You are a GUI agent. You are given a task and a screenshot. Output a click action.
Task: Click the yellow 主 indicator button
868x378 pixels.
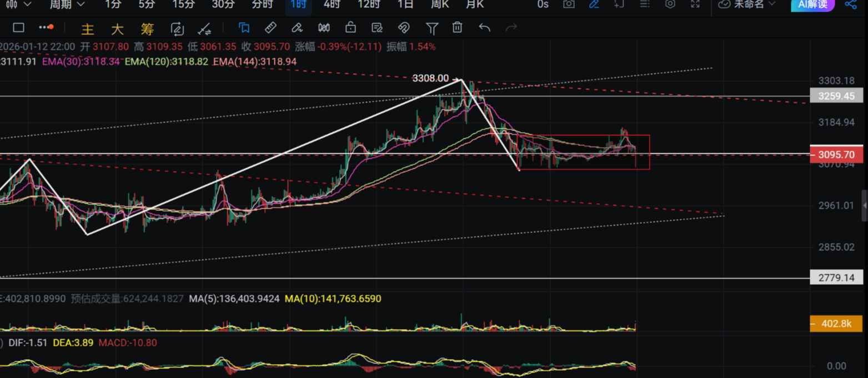click(87, 29)
